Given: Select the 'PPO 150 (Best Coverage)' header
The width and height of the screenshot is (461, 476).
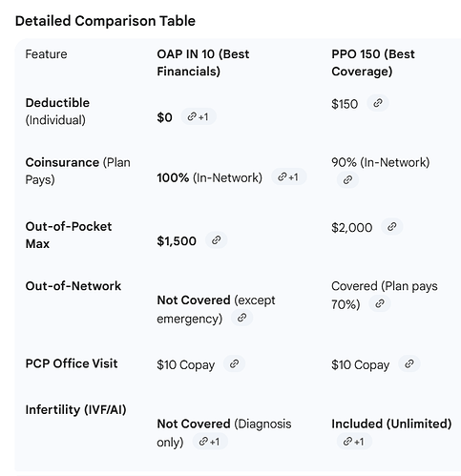Looking at the screenshot, I should point(373,63).
